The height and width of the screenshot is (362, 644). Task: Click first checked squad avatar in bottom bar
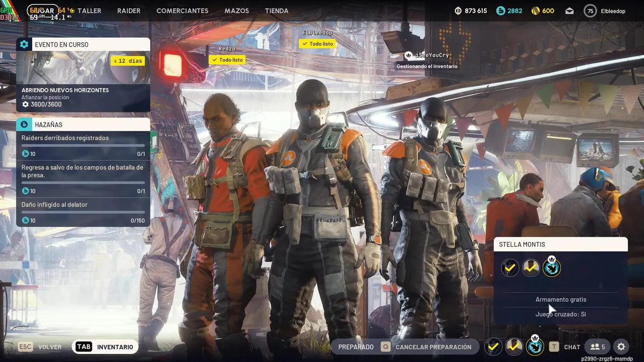click(494, 346)
